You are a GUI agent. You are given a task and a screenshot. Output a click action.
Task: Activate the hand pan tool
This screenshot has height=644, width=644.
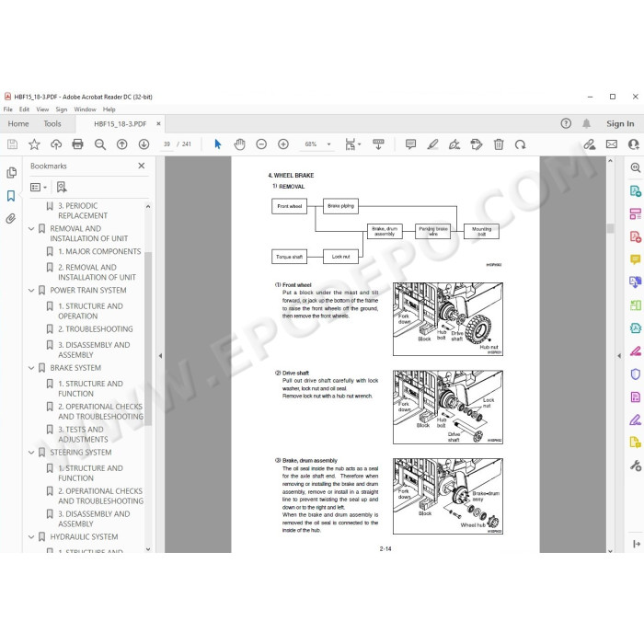click(239, 144)
